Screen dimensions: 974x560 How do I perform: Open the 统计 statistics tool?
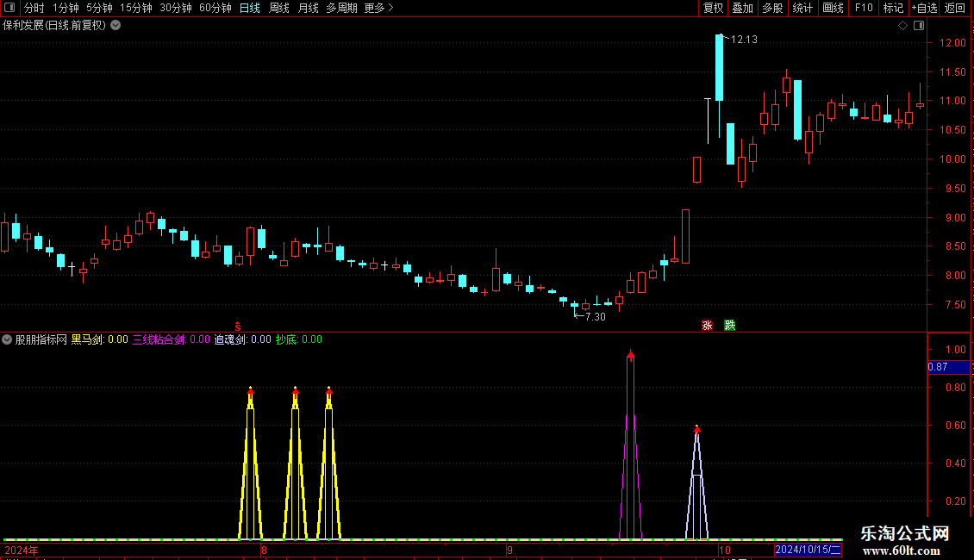coord(802,8)
